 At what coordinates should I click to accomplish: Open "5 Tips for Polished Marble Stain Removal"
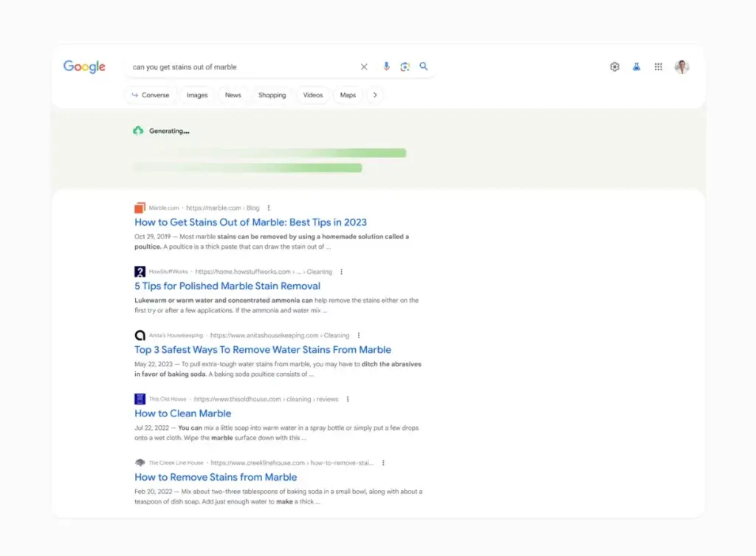point(227,286)
